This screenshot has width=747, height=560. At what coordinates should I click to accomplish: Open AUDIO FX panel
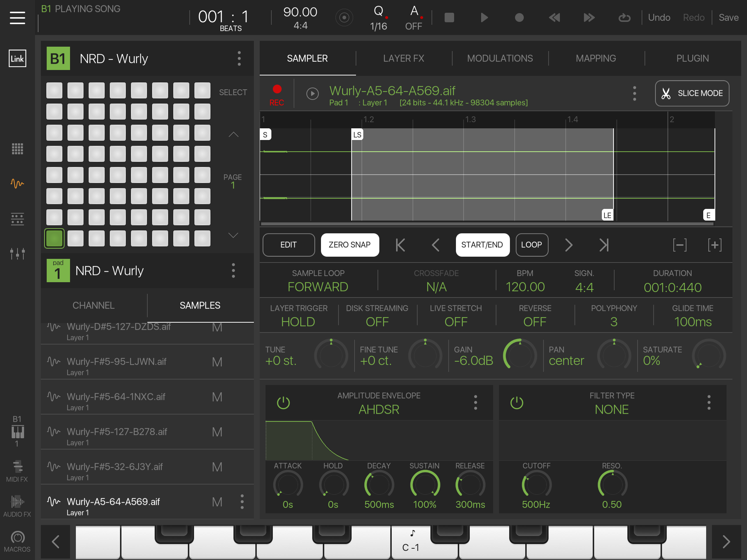coord(17,506)
